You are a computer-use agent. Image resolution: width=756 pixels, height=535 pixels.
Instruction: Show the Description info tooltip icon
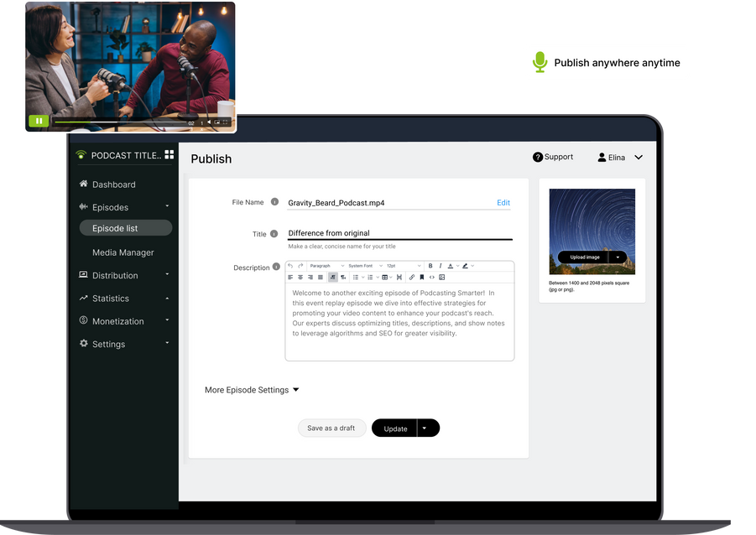(x=276, y=267)
